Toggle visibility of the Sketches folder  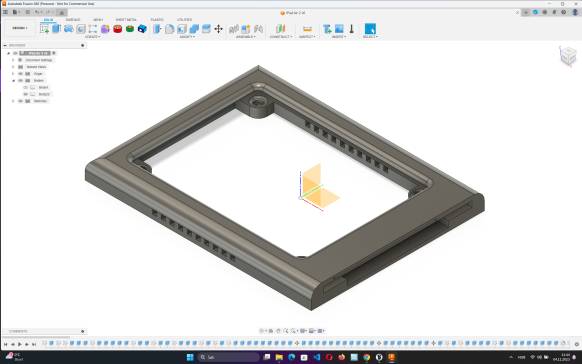20,101
